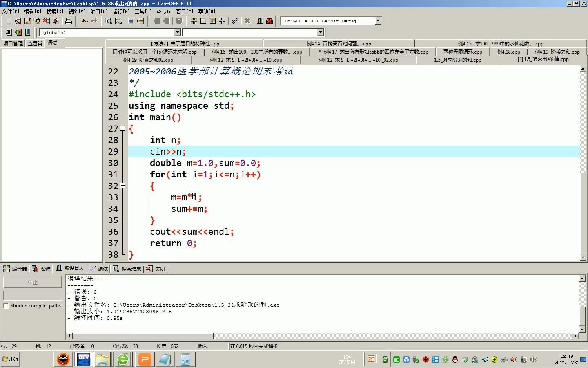This screenshot has width=588, height=368.
Task: Click the Profile analysis chart icon
Action: coord(260,21)
